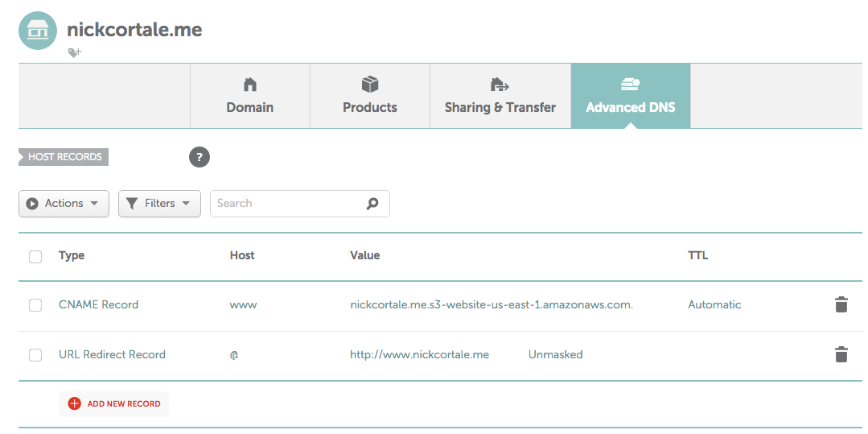Click in the Search records field
This screenshot has height=434, width=868.
pos(300,204)
